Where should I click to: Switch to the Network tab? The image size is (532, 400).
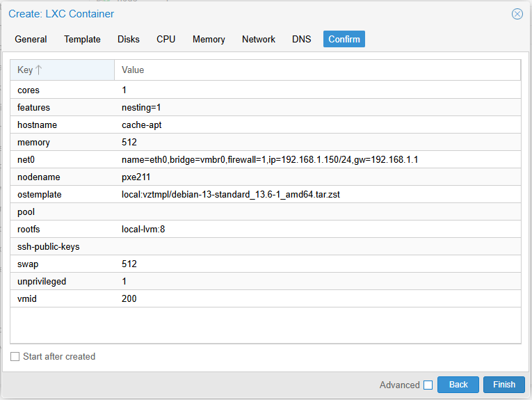[259, 39]
